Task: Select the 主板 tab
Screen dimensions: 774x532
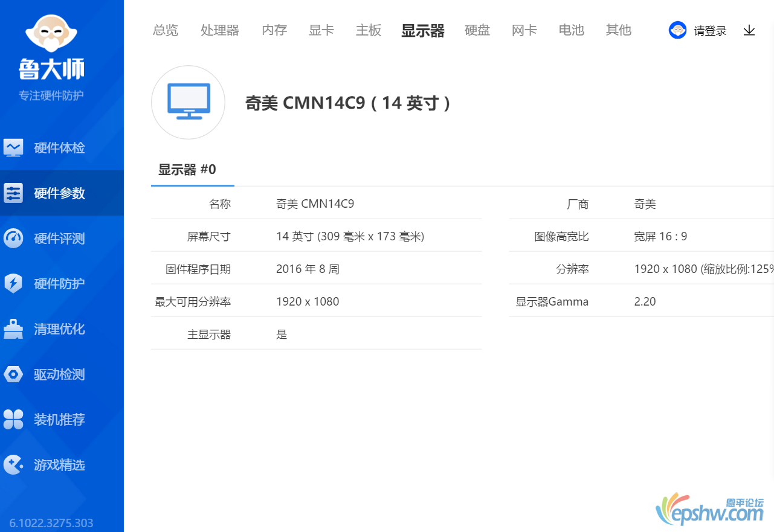Action: [369, 30]
